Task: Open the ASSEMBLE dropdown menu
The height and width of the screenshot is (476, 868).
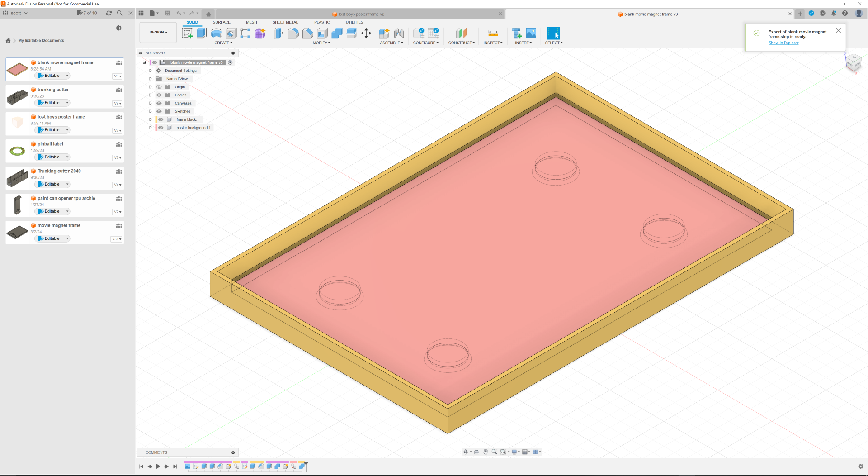Action: coord(392,43)
